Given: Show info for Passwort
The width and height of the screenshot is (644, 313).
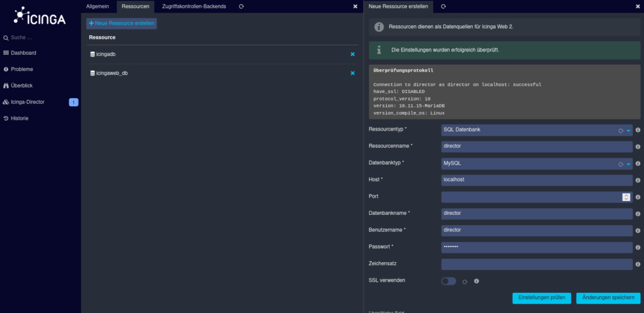Looking at the screenshot, I should 638,248.
